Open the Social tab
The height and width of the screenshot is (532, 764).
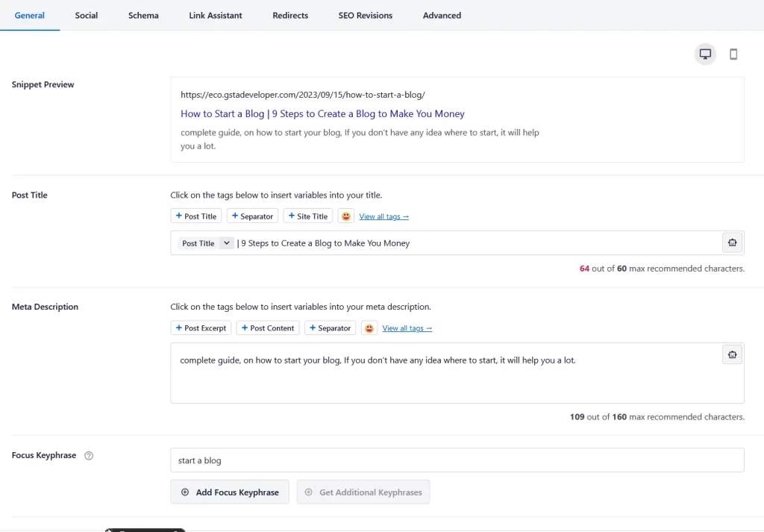pyautogui.click(x=87, y=15)
